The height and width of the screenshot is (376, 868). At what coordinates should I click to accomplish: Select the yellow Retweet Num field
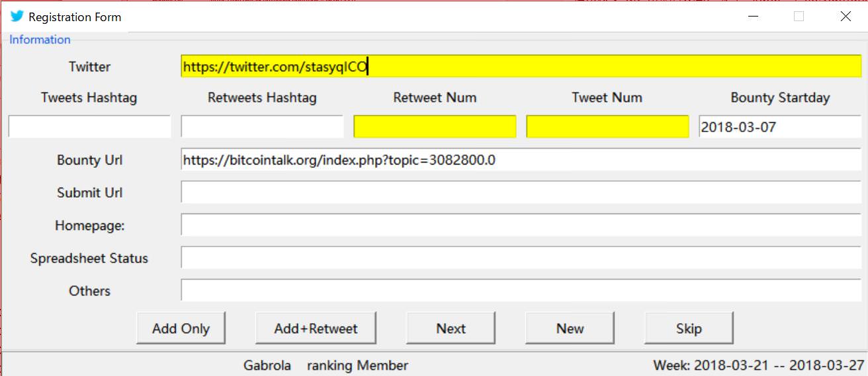tap(435, 126)
